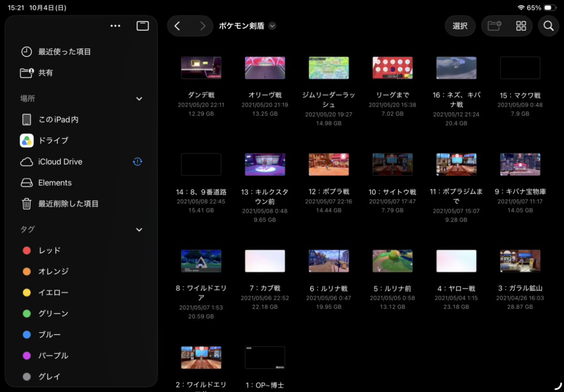The width and height of the screenshot is (564, 392).
Task: Open the 6：ルリナ戦 thumbnail
Action: (x=329, y=261)
